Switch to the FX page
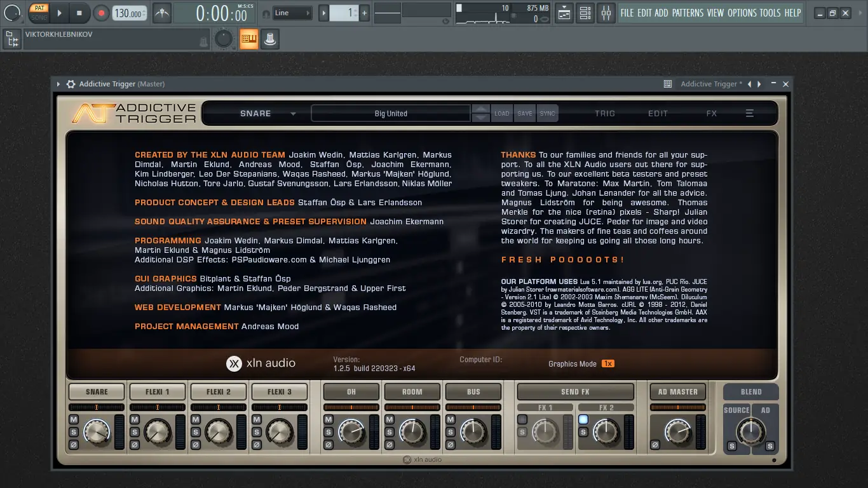 (x=712, y=113)
